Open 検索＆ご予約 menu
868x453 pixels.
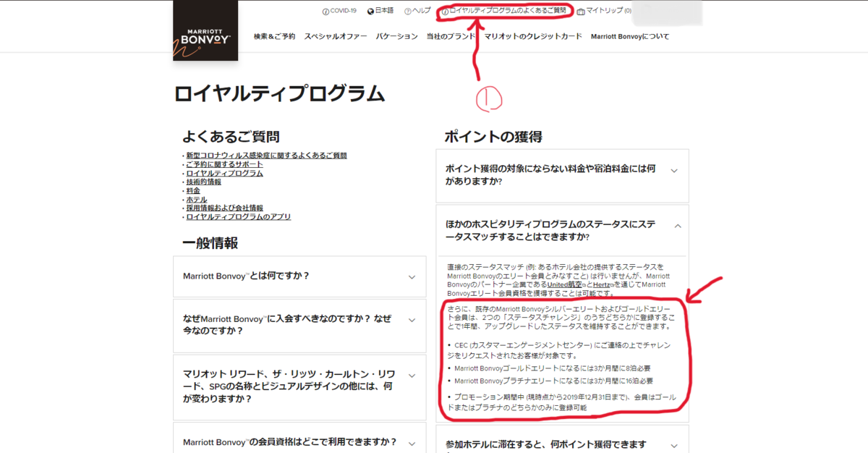274,36
